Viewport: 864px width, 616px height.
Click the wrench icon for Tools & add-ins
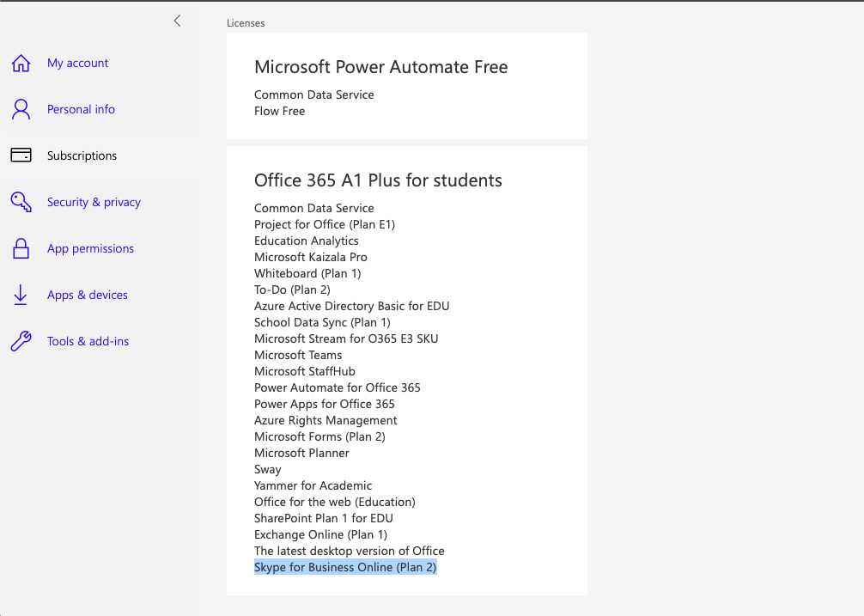pyautogui.click(x=21, y=341)
